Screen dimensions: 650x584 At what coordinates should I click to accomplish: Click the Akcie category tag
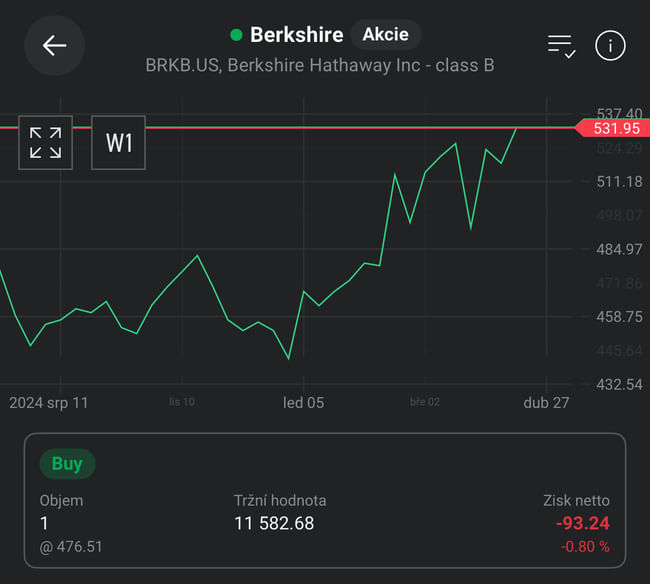tap(385, 34)
